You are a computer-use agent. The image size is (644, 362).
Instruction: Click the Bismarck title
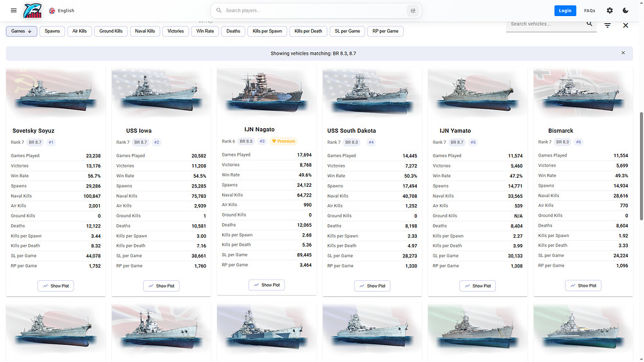point(561,131)
